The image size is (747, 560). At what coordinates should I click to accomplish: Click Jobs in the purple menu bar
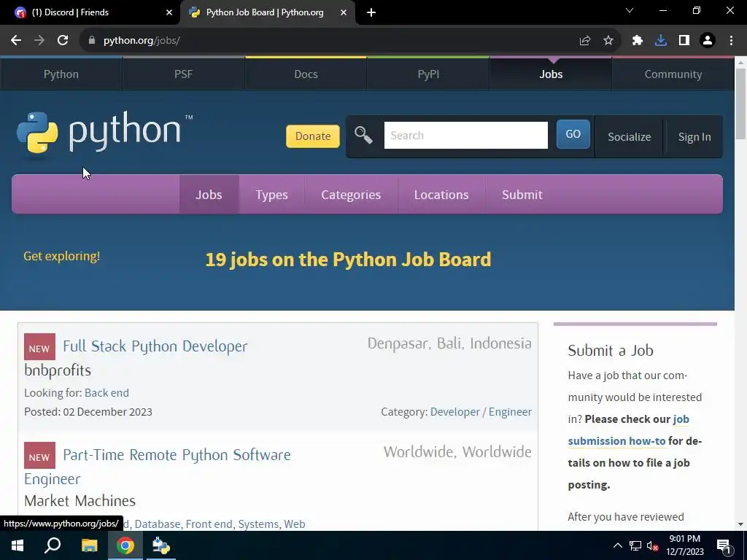pos(209,194)
